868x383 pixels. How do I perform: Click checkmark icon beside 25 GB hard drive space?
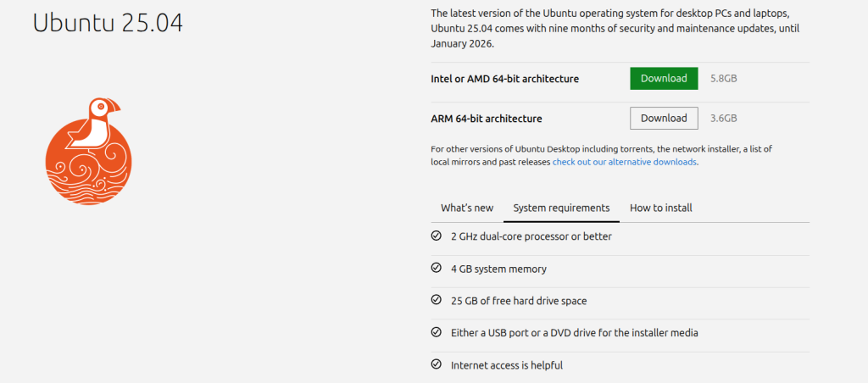(x=437, y=300)
